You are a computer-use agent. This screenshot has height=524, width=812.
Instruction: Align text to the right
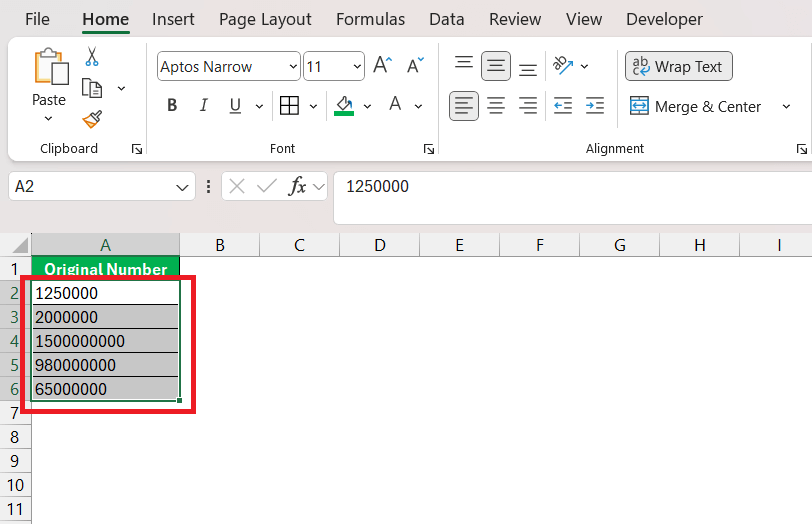click(x=528, y=106)
